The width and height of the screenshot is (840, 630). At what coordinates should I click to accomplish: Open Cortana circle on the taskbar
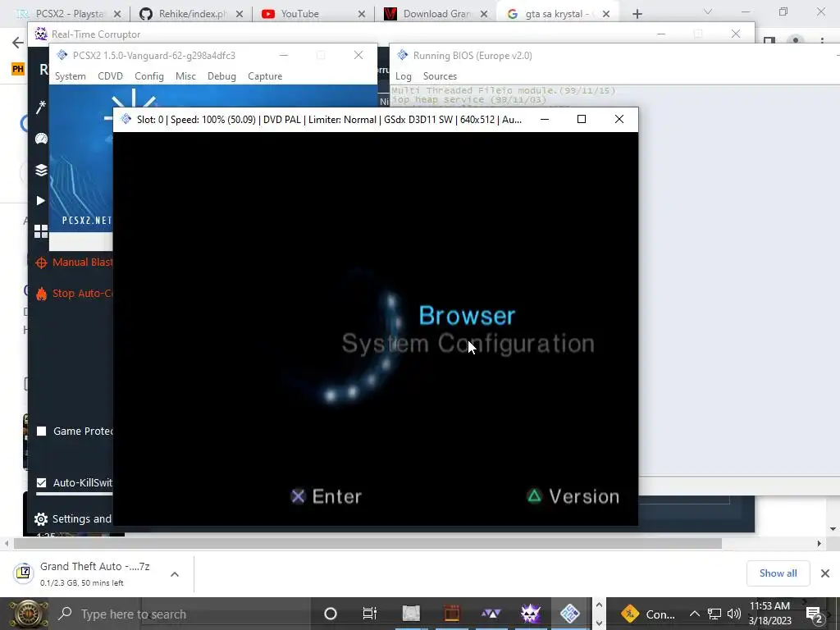point(331,614)
